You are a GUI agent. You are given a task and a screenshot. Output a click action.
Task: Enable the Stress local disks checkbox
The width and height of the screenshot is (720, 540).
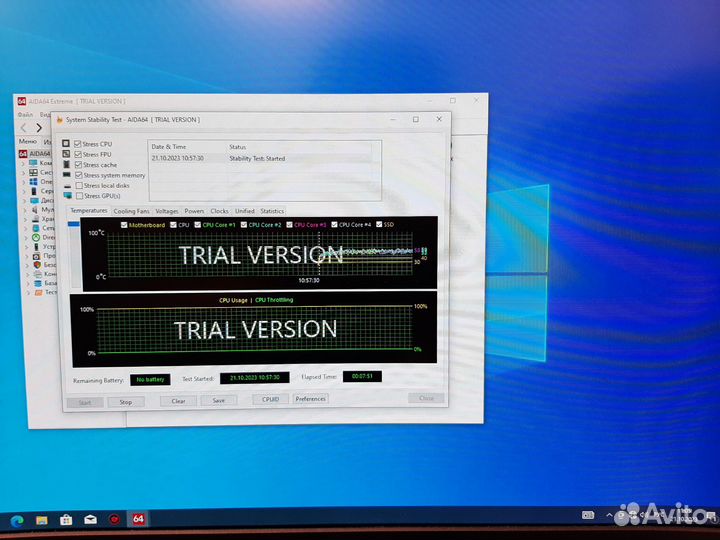[79, 185]
